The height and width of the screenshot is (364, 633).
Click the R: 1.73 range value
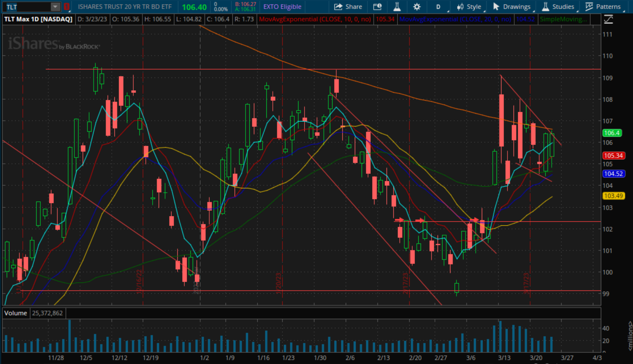tap(244, 19)
